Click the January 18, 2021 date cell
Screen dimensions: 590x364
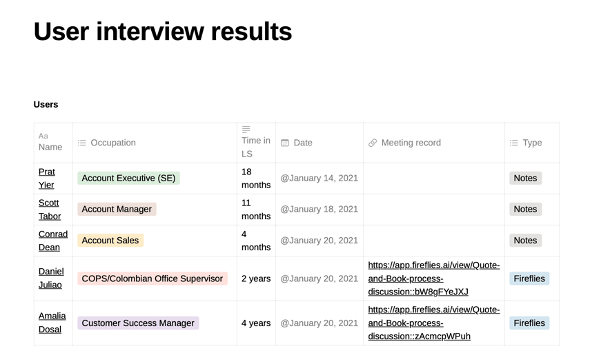(319, 210)
